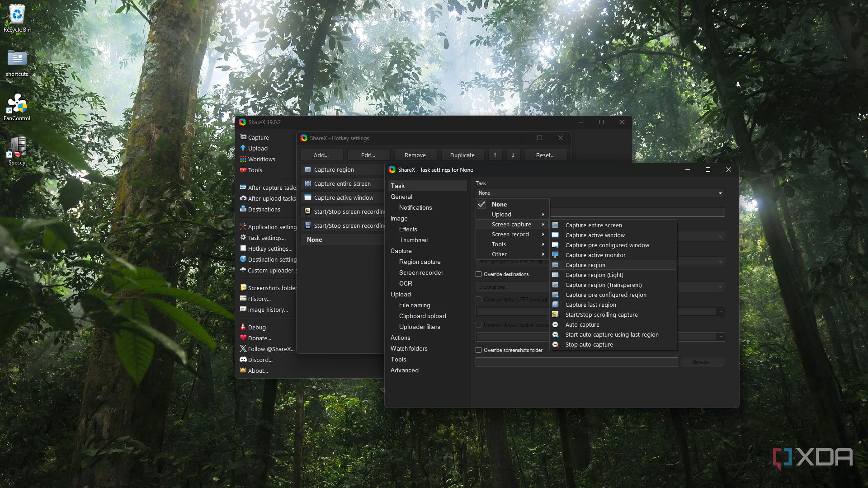Choose Capture region in the submenu
The height and width of the screenshot is (488, 868).
(x=613, y=265)
